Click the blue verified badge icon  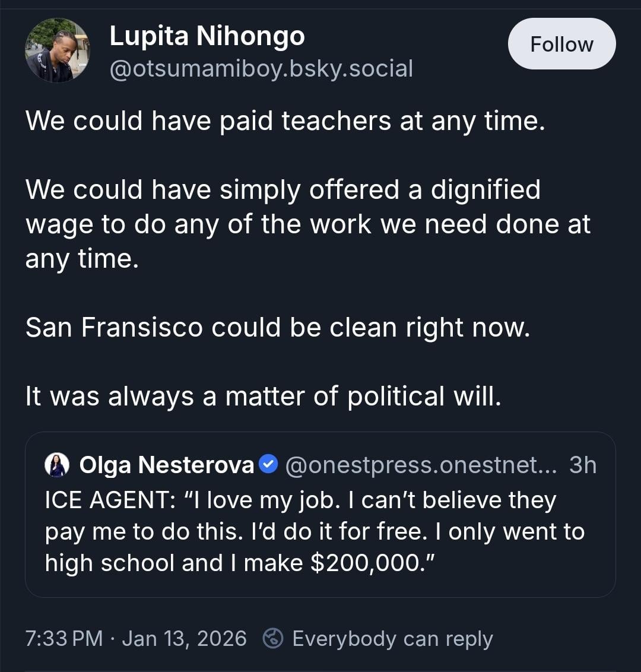click(269, 464)
